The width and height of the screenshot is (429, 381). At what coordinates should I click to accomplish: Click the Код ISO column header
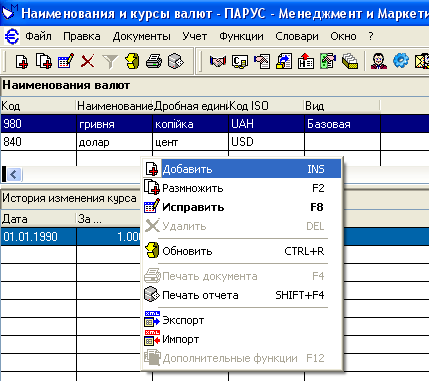(x=266, y=106)
